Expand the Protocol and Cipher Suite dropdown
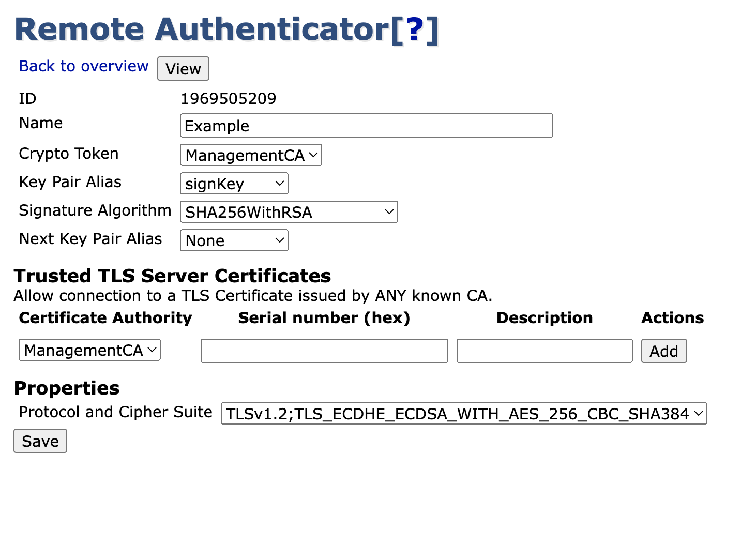This screenshot has width=756, height=545. pyautogui.click(x=464, y=414)
